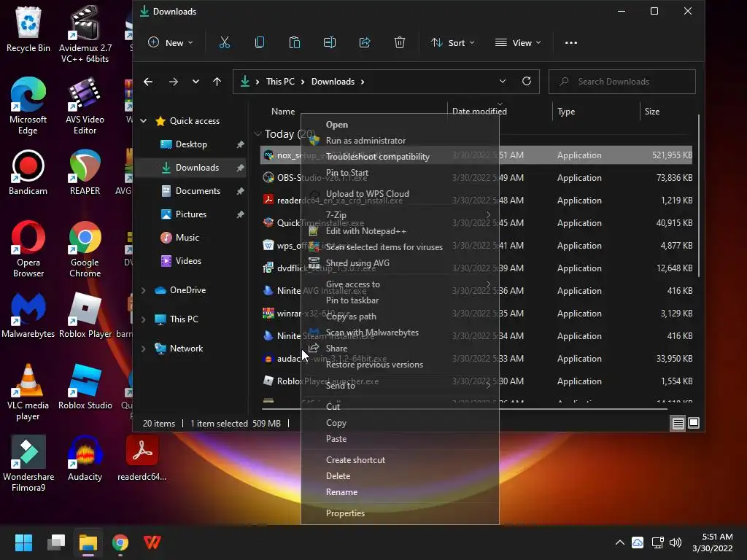Switch to details view layout icon
The width and height of the screenshot is (747, 560).
tap(678, 423)
